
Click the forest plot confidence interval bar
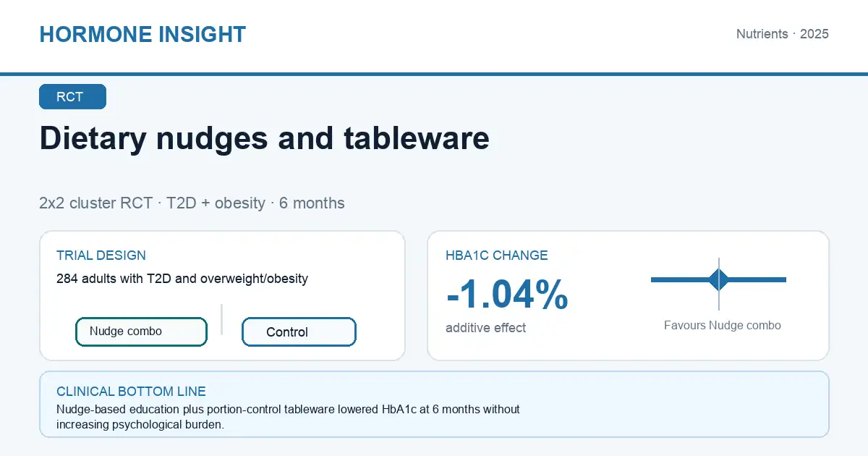(x=718, y=279)
